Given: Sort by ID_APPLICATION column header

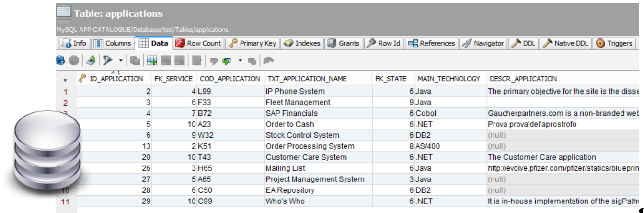Looking at the screenshot, I should pyautogui.click(x=116, y=79).
